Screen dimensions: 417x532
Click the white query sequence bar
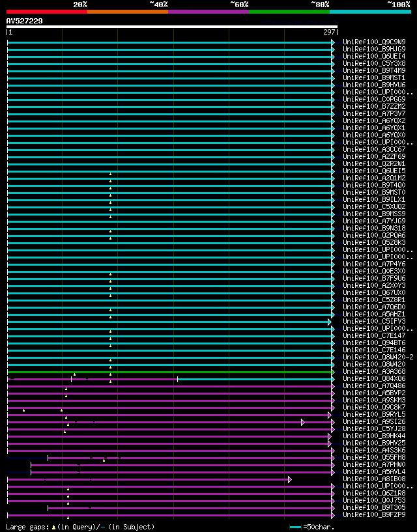(172, 27)
